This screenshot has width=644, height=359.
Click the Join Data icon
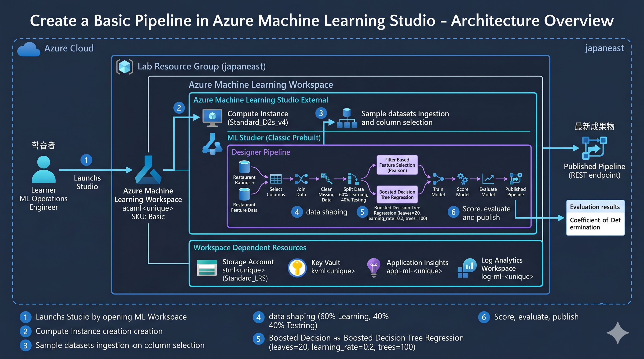(301, 179)
